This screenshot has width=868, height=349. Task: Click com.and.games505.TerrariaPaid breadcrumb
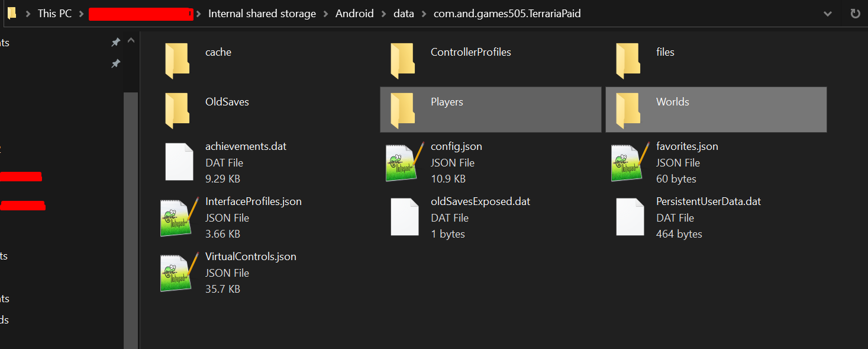point(506,13)
